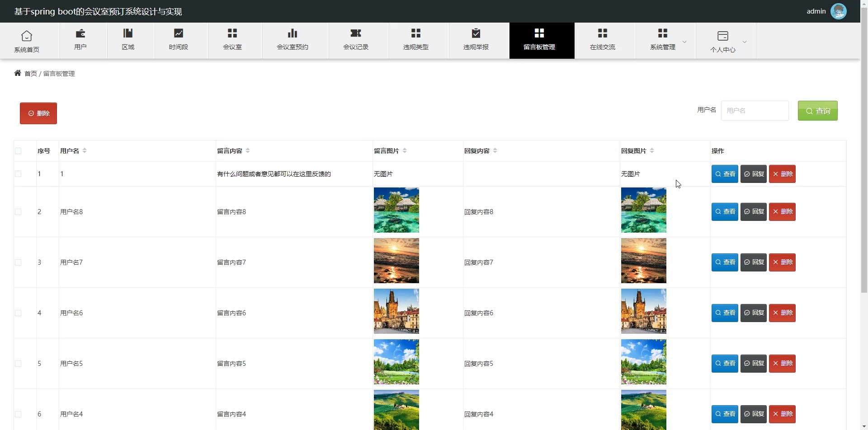Delete the message in row 1
Viewport: 868px width, 430px height.
(x=782, y=174)
